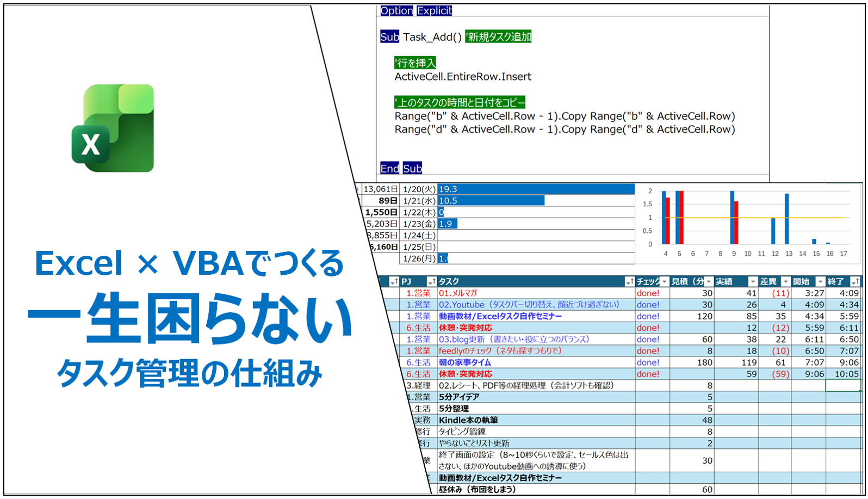Select the task cell starting 'feedlyのチェック'
The height and width of the screenshot is (499, 868).
(x=536, y=351)
